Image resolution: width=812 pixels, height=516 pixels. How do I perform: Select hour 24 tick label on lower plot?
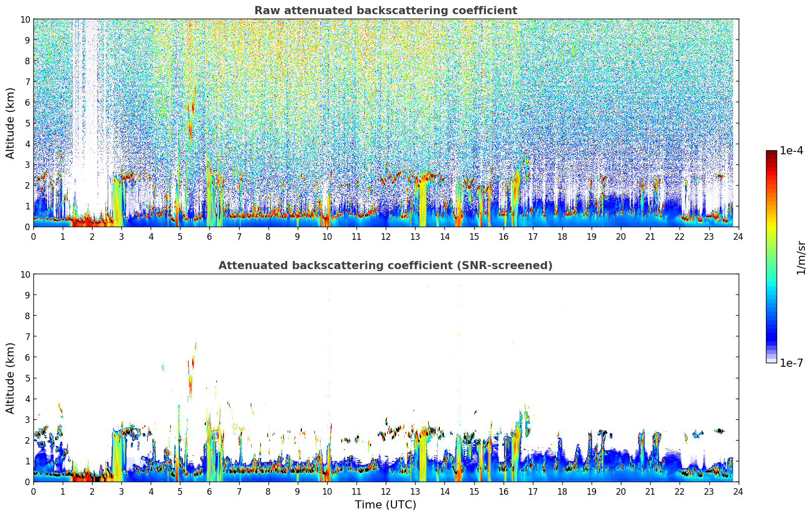pyautogui.click(x=738, y=492)
